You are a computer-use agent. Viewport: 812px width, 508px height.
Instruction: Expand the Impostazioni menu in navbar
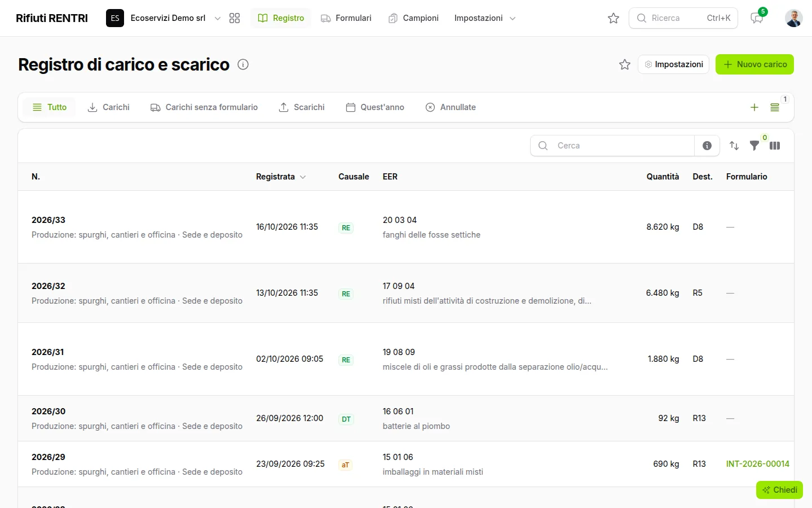[485, 18]
